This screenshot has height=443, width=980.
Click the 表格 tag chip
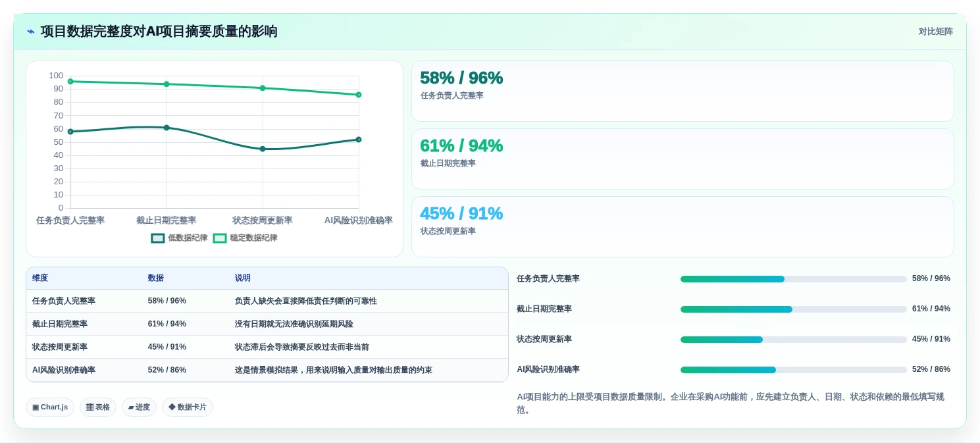[x=98, y=407]
